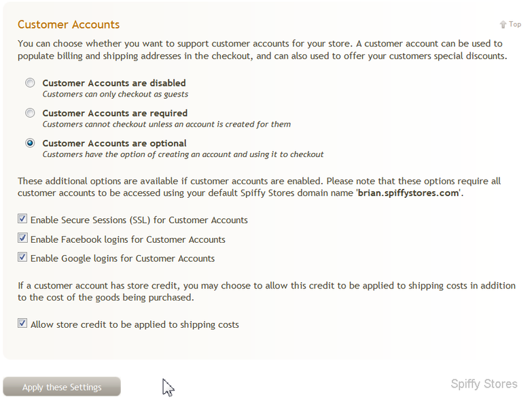This screenshot has width=532, height=408.
Task: Choose the Customer Accounts are required radio button
Action: (x=30, y=113)
